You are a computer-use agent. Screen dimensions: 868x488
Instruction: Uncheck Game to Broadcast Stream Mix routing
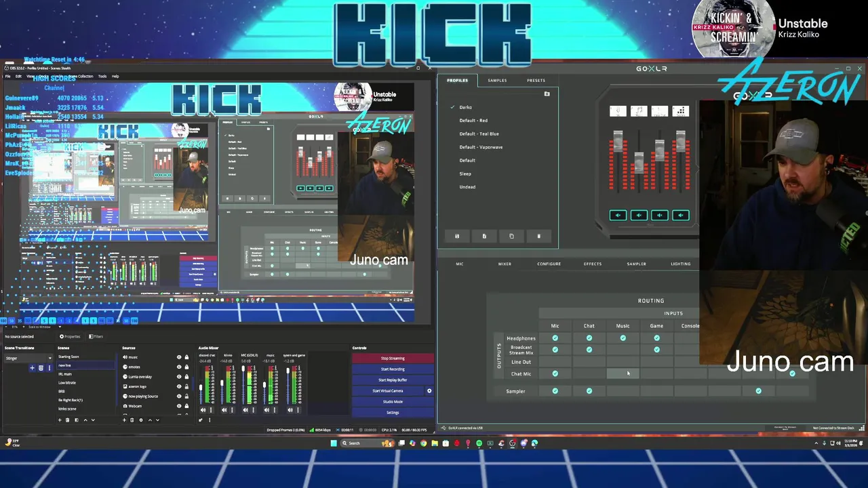tap(656, 350)
